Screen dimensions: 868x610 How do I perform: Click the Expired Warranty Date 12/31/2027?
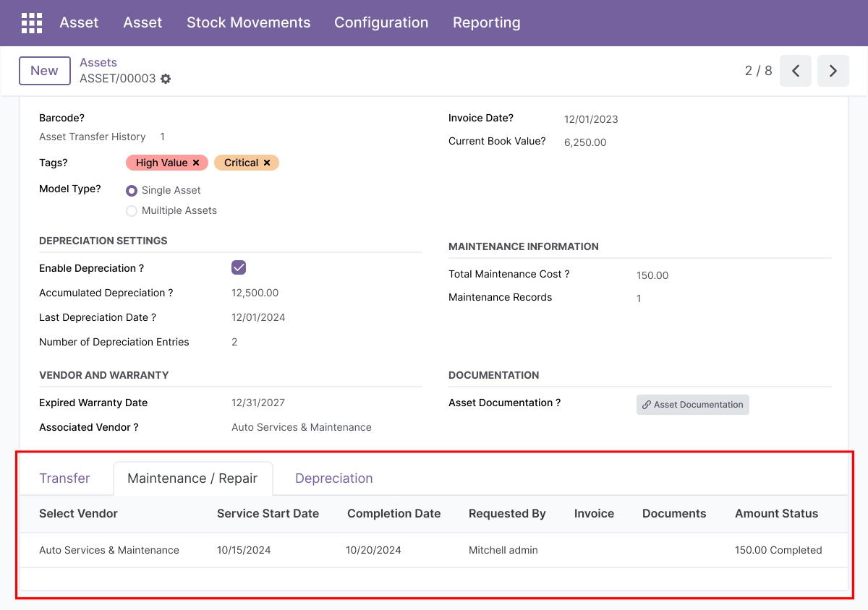pos(259,403)
